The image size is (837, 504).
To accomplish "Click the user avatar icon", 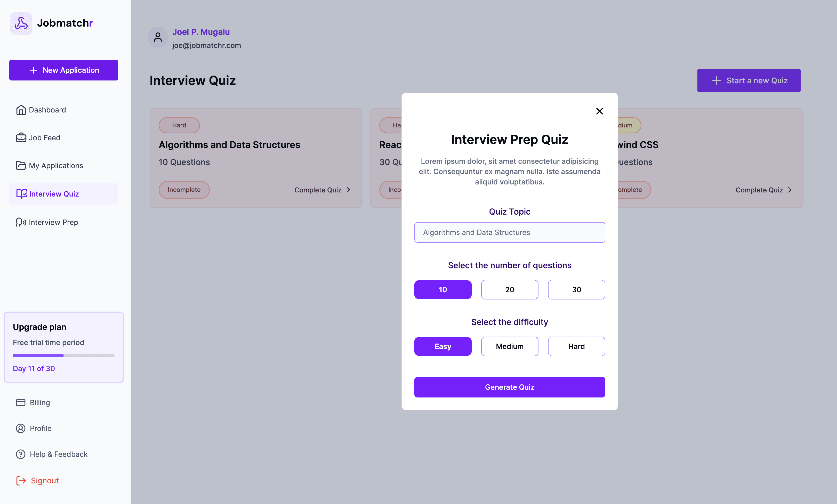I will (158, 37).
